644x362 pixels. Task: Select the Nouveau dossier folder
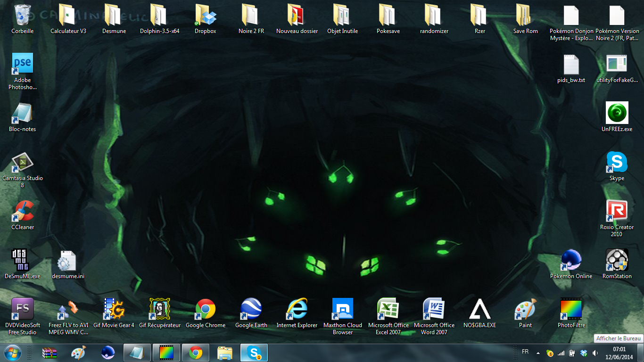click(297, 19)
